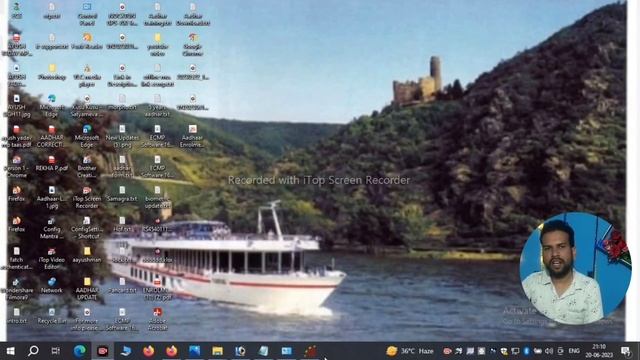Open Task View from the taskbar
Screen dimensions: 640x360
[56, 351]
